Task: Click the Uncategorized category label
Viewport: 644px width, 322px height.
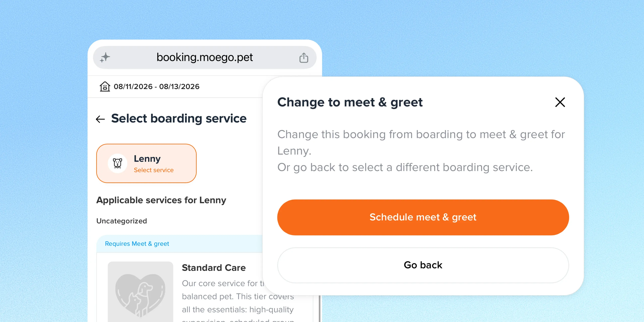Action: 121,221
